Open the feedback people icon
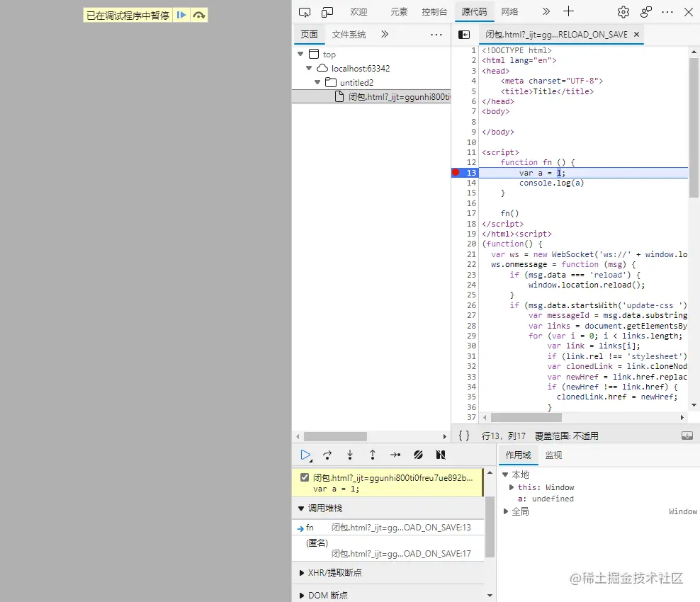Image resolution: width=700 pixels, height=602 pixels. [x=646, y=12]
